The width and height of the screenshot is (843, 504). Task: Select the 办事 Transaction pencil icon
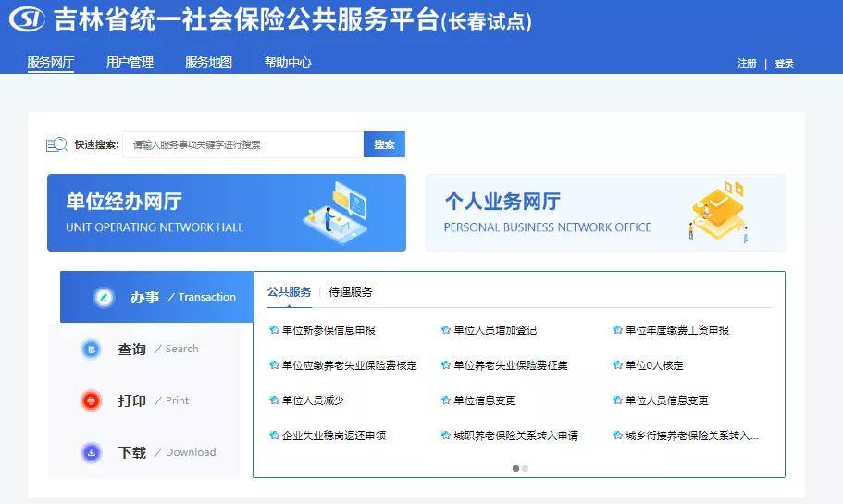pyautogui.click(x=104, y=297)
